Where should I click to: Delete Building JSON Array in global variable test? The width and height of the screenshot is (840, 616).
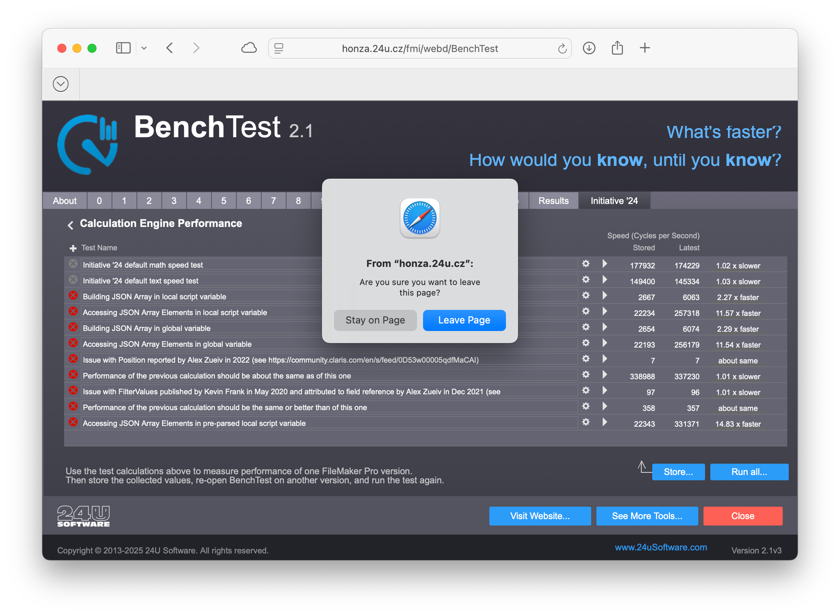click(x=73, y=327)
